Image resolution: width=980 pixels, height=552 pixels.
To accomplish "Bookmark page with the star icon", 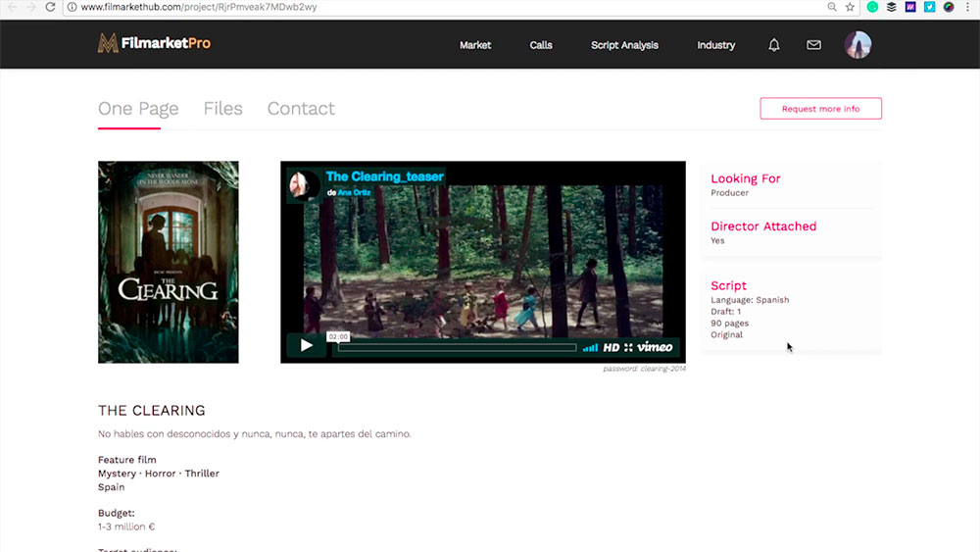I will pos(850,7).
